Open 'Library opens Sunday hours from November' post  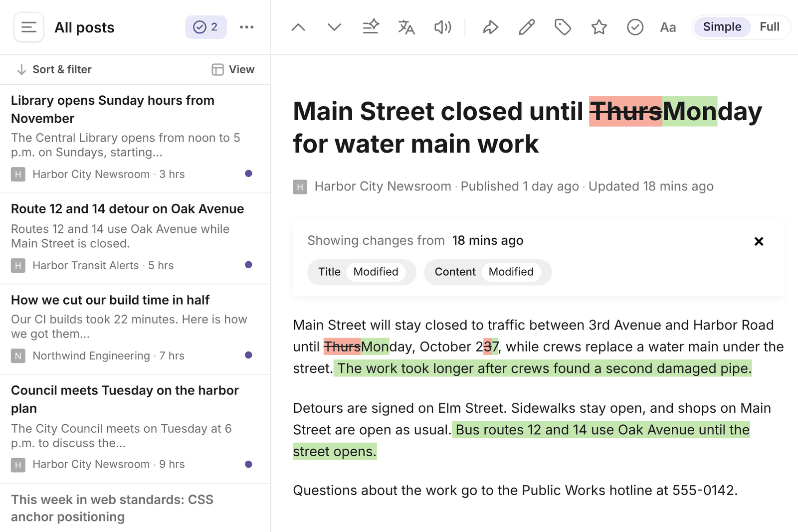click(x=135, y=138)
